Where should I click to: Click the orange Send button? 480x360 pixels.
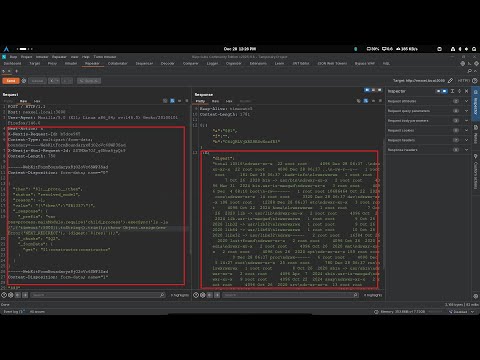pyautogui.click(x=11, y=81)
